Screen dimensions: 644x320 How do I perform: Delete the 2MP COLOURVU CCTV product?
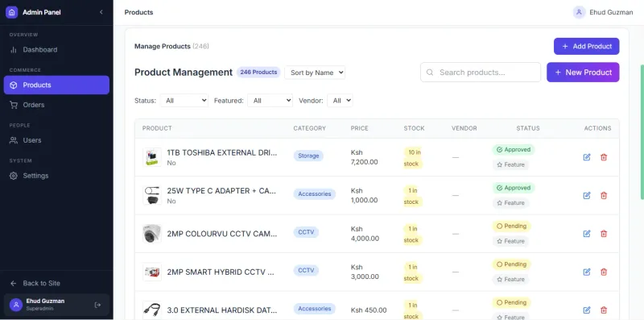click(x=604, y=234)
